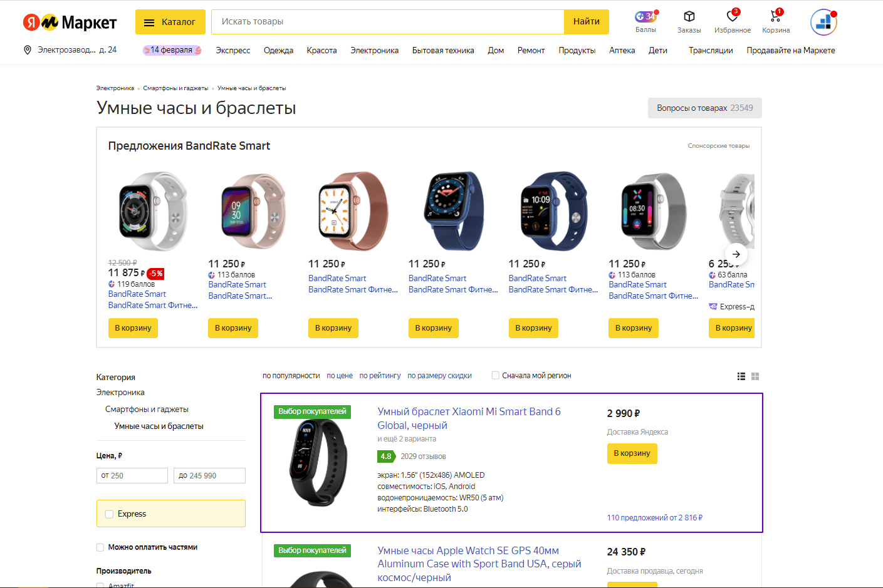The image size is (883, 588).
Task: Check the Сначала мой регион option
Action: pos(496,376)
